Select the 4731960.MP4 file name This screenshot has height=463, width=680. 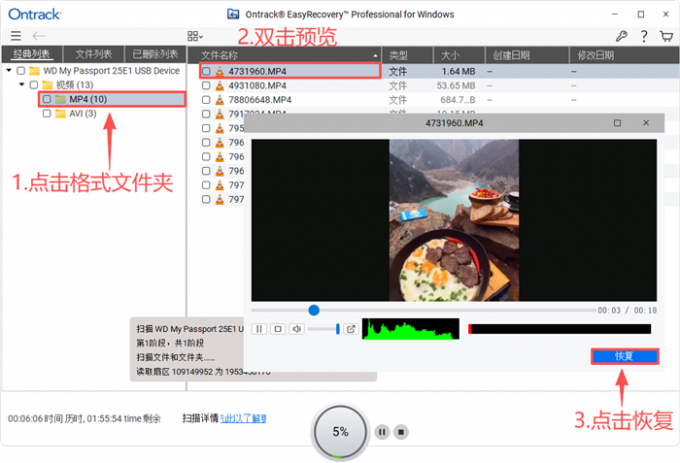point(257,71)
